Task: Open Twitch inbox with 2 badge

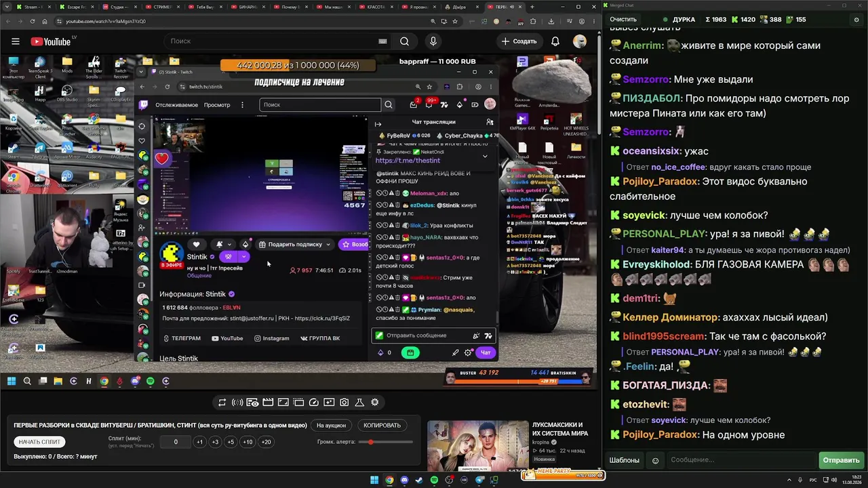Action: point(414,104)
